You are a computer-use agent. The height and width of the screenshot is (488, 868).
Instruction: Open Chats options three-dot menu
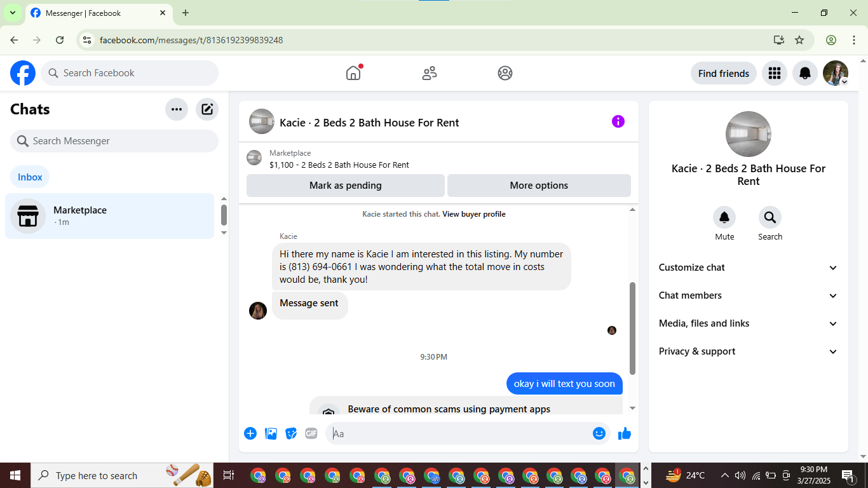[177, 109]
